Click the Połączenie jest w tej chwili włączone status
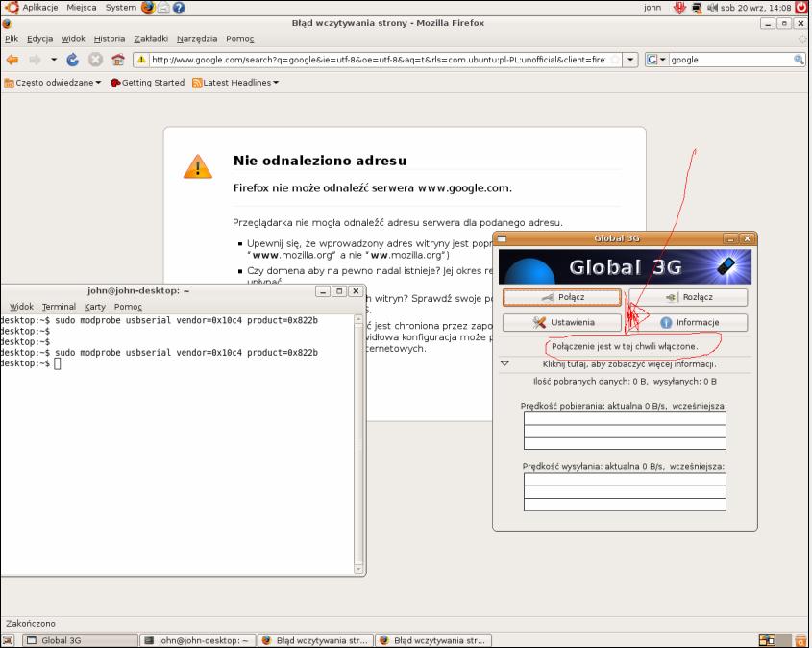Screen dimensions: 812x648 click(x=625, y=346)
